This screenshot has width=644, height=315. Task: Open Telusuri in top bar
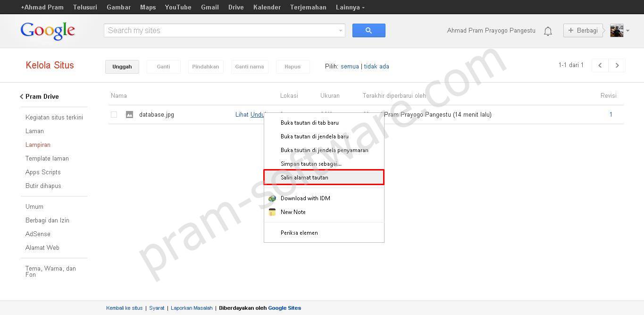point(85,7)
